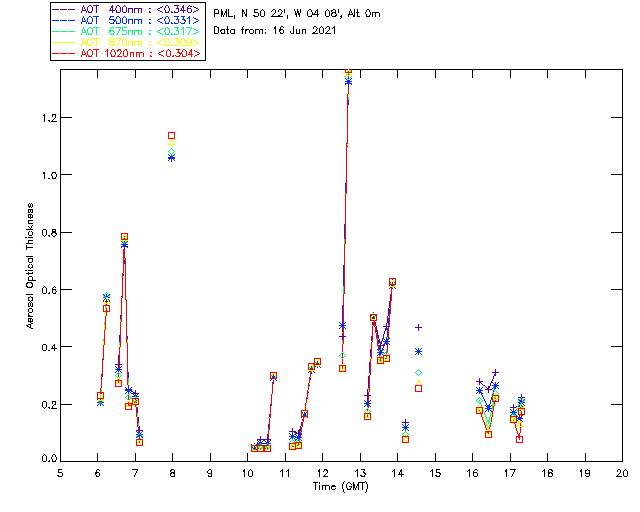This screenshot has height=512, width=640.
Task: Click the x-axis tick label '6'
Action: [98, 473]
